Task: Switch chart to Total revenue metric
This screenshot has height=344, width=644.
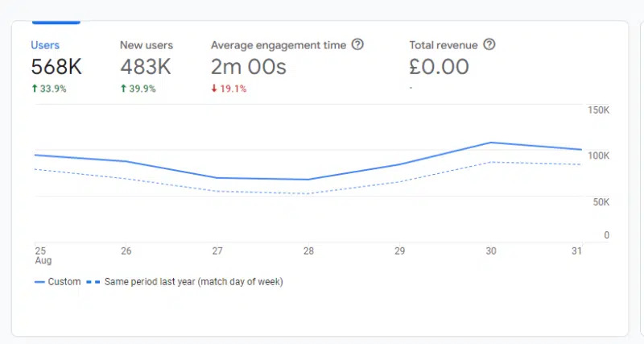Action: coord(444,45)
